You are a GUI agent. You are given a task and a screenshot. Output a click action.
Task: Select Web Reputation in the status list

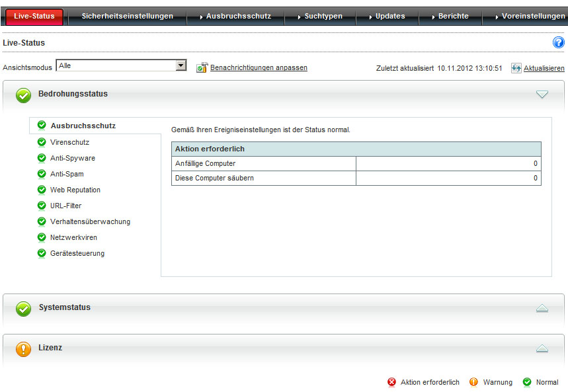(x=75, y=190)
